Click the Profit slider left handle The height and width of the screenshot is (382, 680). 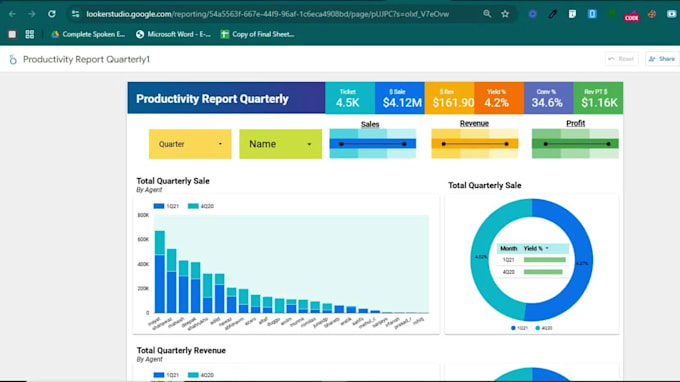click(546, 144)
